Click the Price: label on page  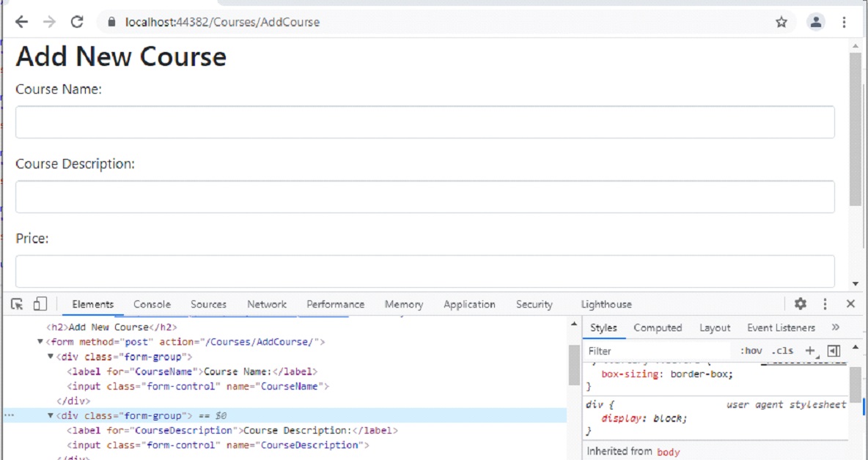[32, 239]
